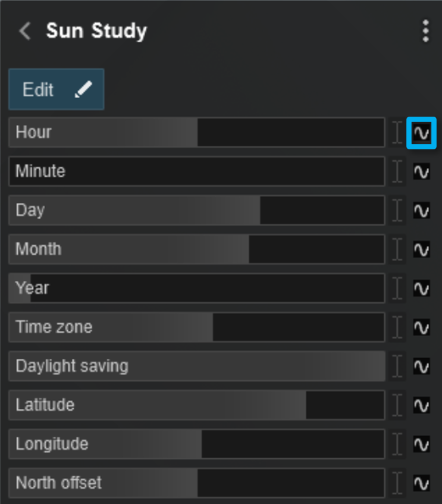
Task: Click the Minute slider bar
Action: click(x=196, y=171)
